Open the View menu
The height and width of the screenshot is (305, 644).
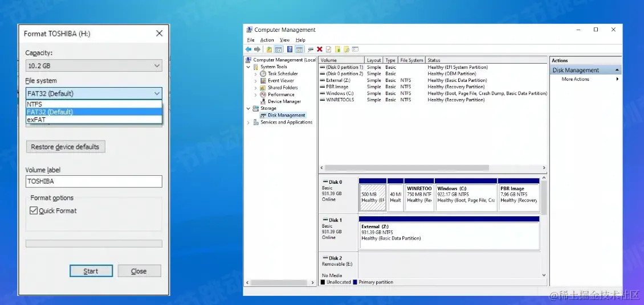pos(284,40)
